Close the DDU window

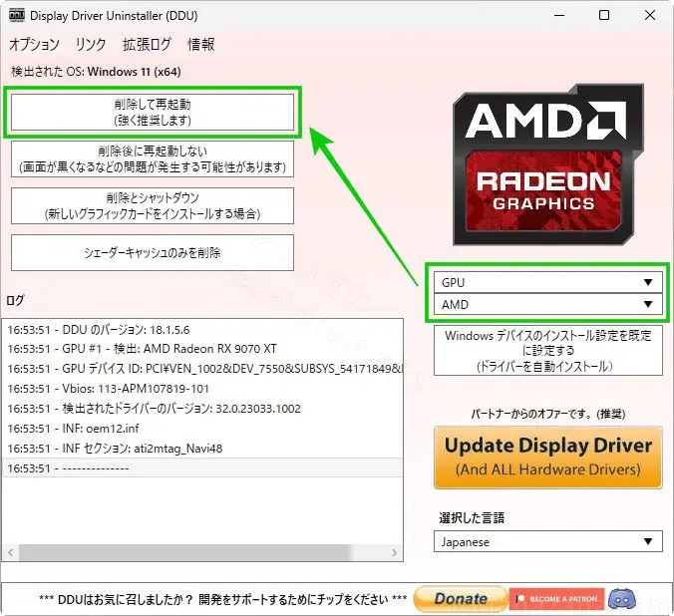click(x=650, y=16)
